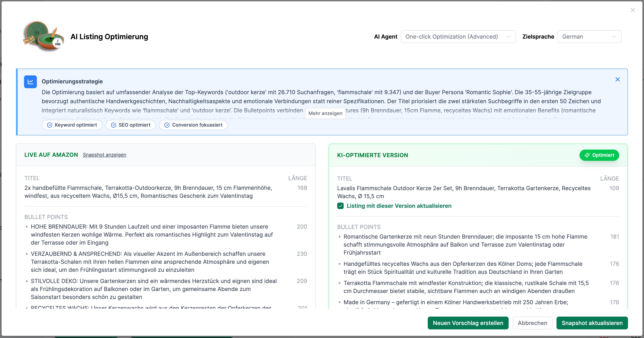644x338 pixels.
Task: Click the checkmark icon on Conversion fokussiert badge
Action: [x=167, y=125]
